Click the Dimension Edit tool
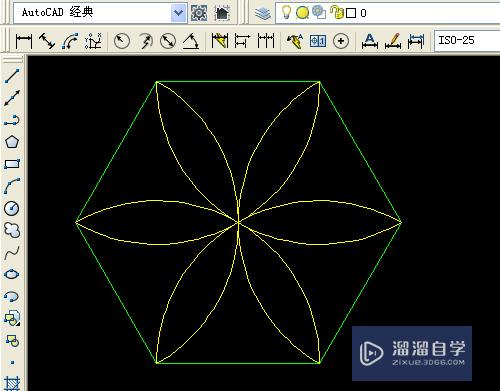The width and height of the screenshot is (500, 391). point(370,41)
